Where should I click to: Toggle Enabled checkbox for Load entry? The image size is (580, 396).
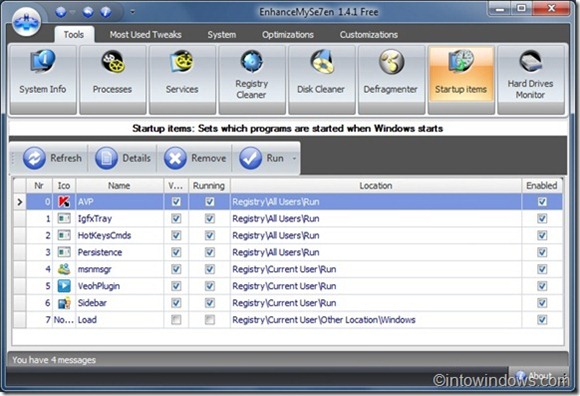(542, 319)
